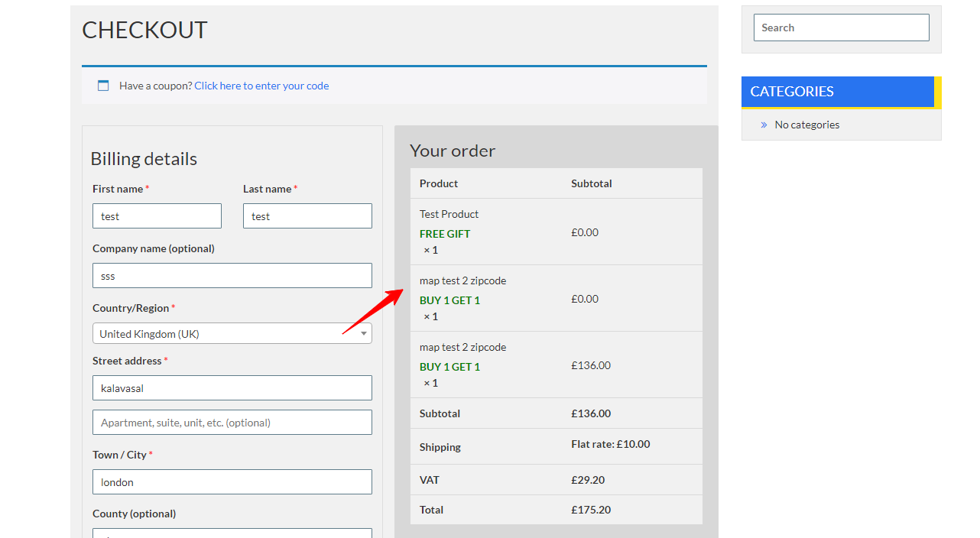
Task: Click the partially visible County field
Action: coord(232,533)
